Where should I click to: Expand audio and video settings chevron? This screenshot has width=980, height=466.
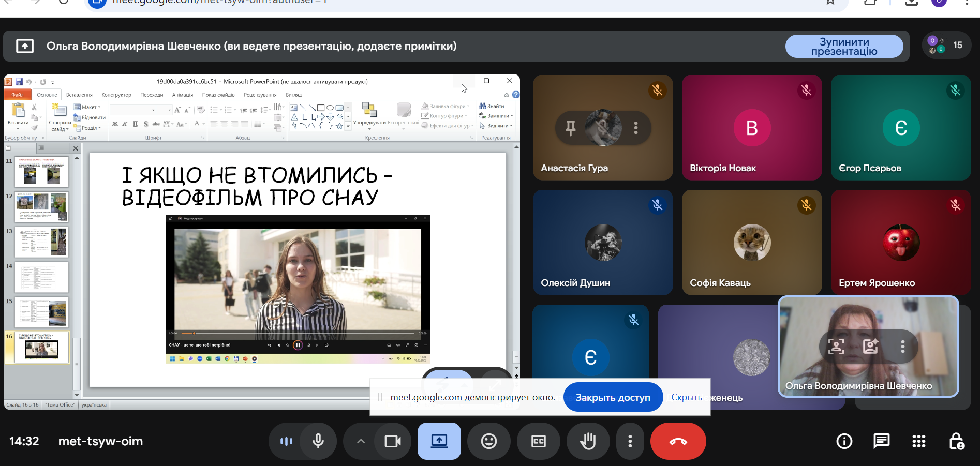pos(361,441)
